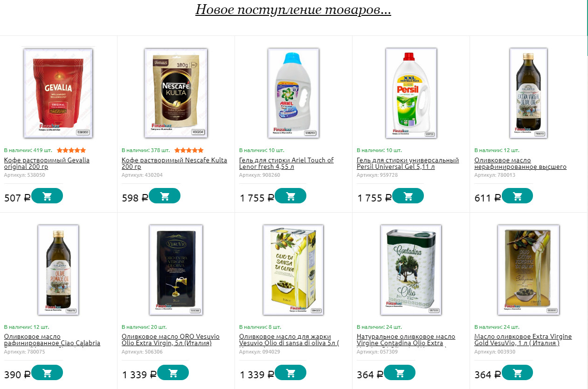This screenshot has height=389, width=588.
Task: Add Ciao Calabria olive oil to cart
Action: pyautogui.click(x=47, y=373)
